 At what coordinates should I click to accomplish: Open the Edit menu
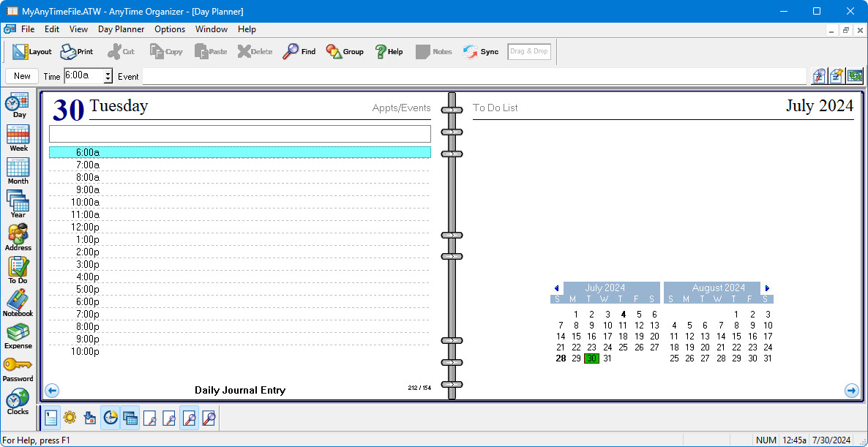[52, 29]
